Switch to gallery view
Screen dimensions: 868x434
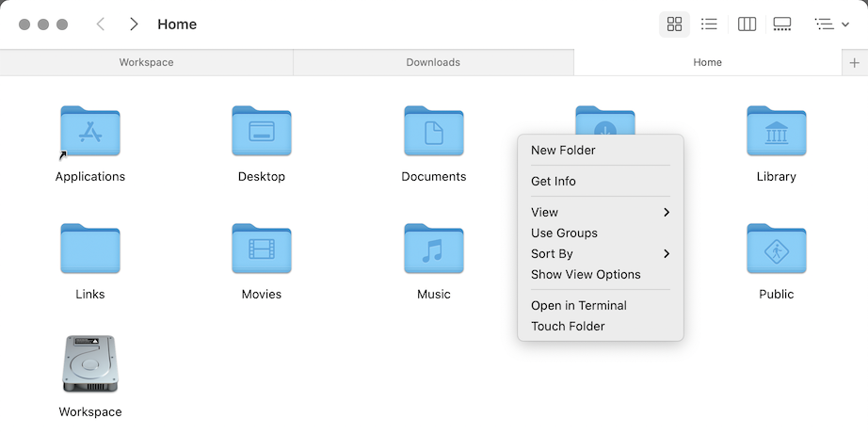[x=782, y=24]
